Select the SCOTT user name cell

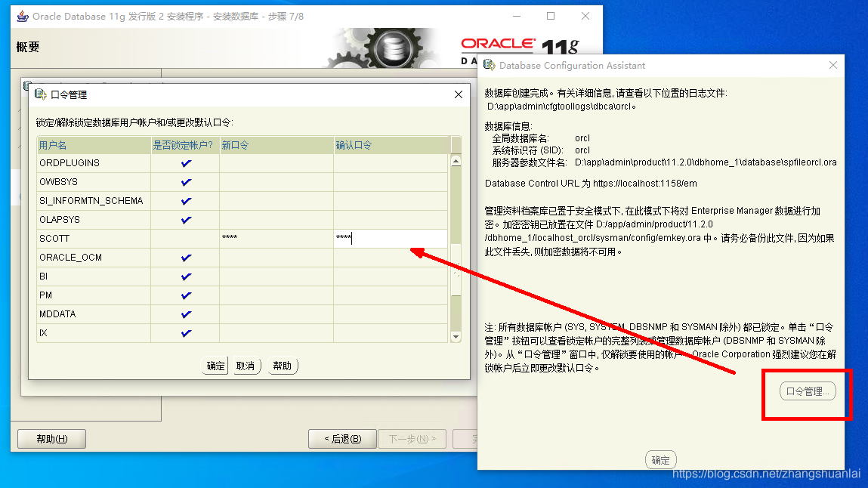click(94, 239)
